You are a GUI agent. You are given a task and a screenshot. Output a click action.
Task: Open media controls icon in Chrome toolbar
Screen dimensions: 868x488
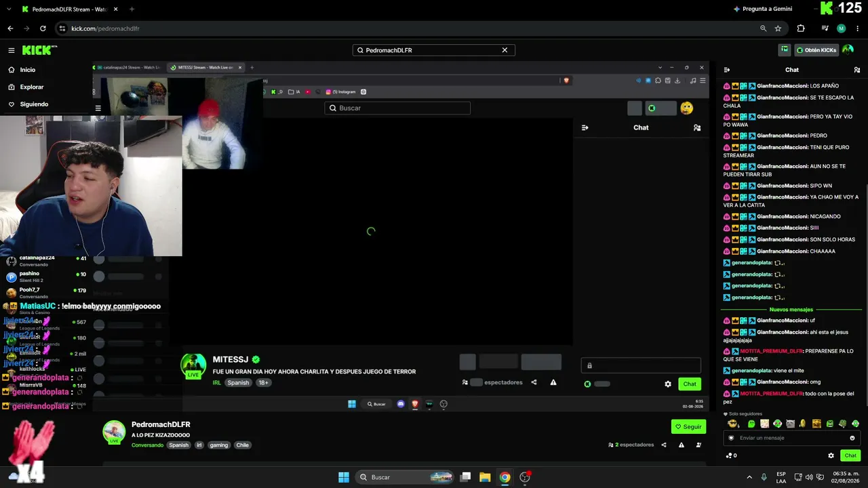(825, 28)
